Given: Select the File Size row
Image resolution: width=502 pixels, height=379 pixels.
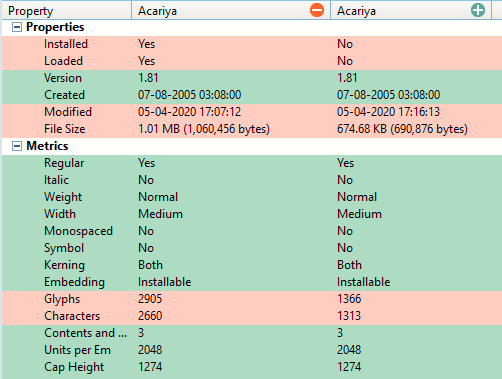Looking at the screenshot, I should pos(252,129).
